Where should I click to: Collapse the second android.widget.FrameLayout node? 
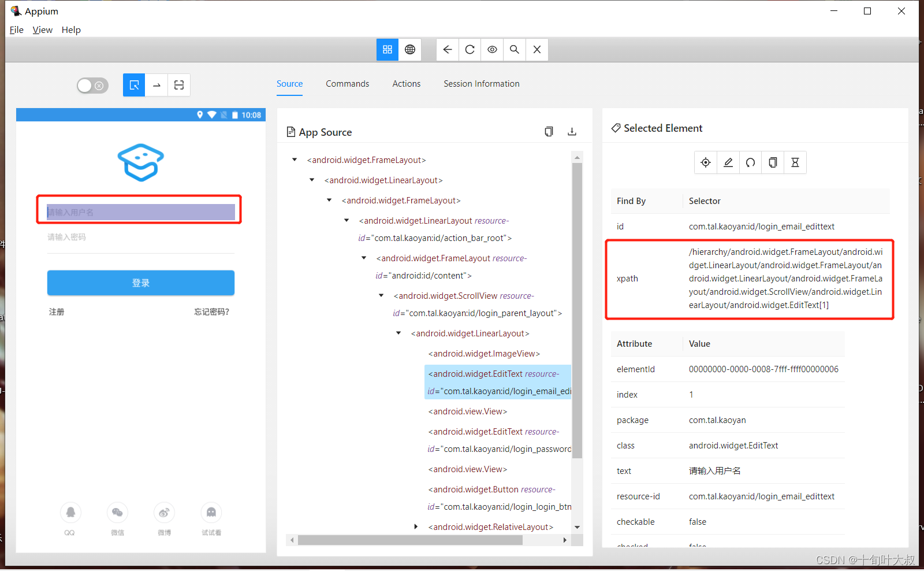(x=329, y=200)
